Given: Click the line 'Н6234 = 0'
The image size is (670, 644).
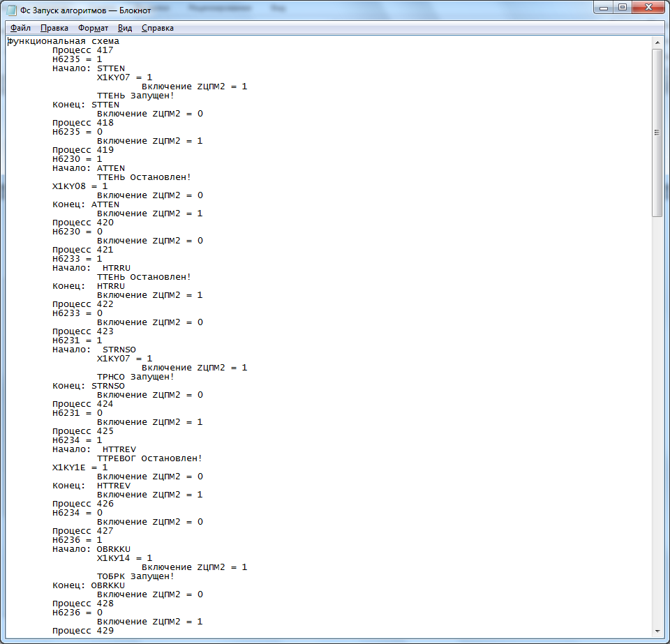Looking at the screenshot, I should (x=77, y=513).
